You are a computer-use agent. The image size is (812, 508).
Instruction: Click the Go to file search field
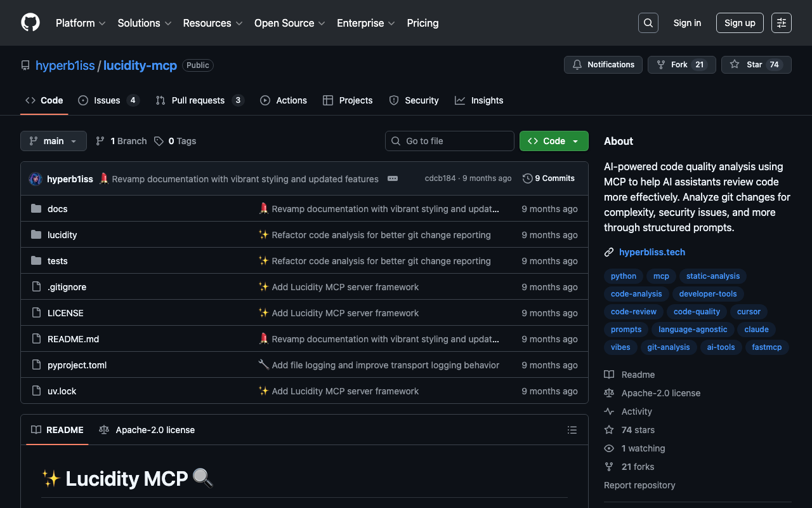(449, 141)
